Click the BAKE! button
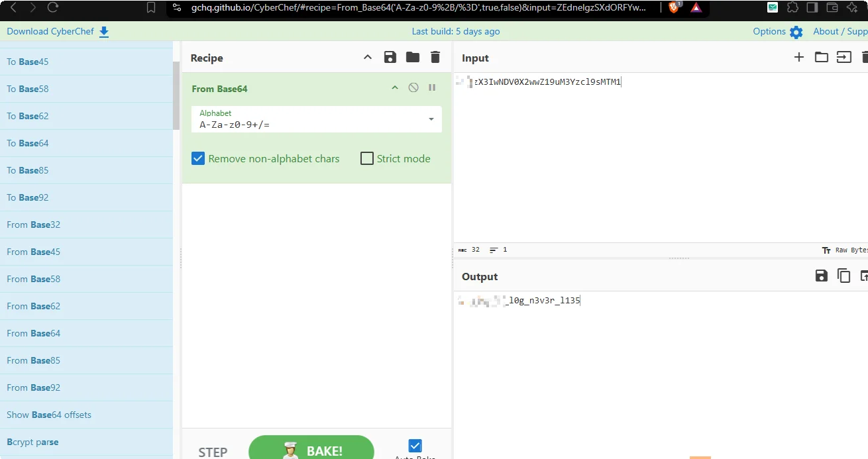 point(311,449)
